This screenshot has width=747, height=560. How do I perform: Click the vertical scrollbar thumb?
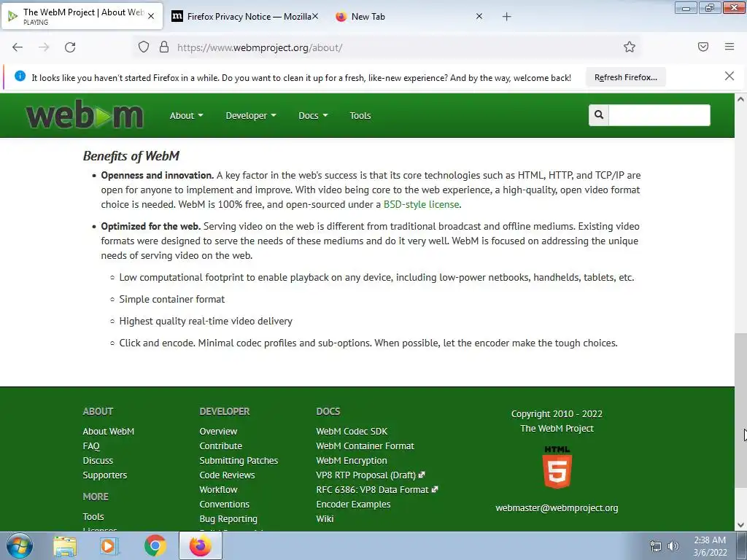click(x=740, y=410)
